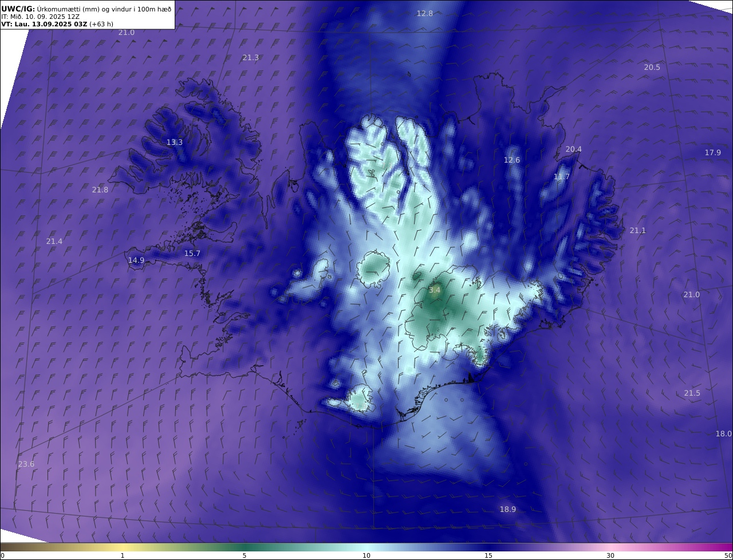Click the 18.0 value on the map
The image size is (733, 560).
tap(724, 433)
